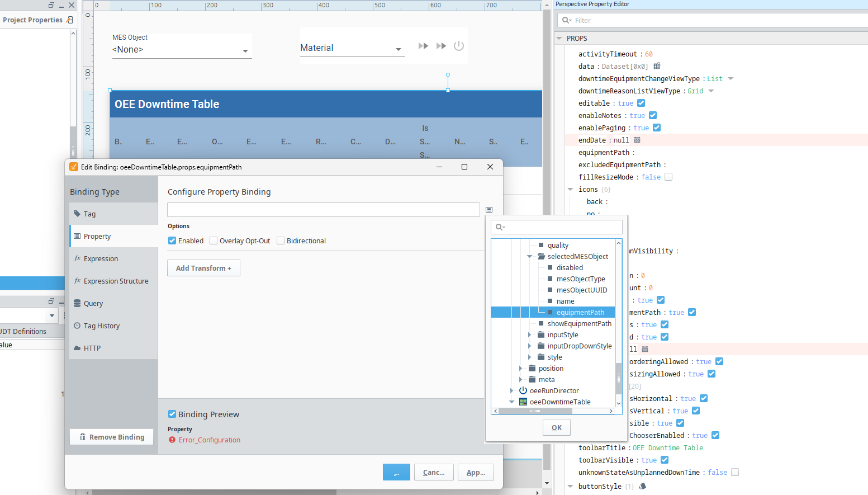Screen dimensions: 868x495
Task: Enable the Bidirectional checkbox
Action: pos(281,241)
